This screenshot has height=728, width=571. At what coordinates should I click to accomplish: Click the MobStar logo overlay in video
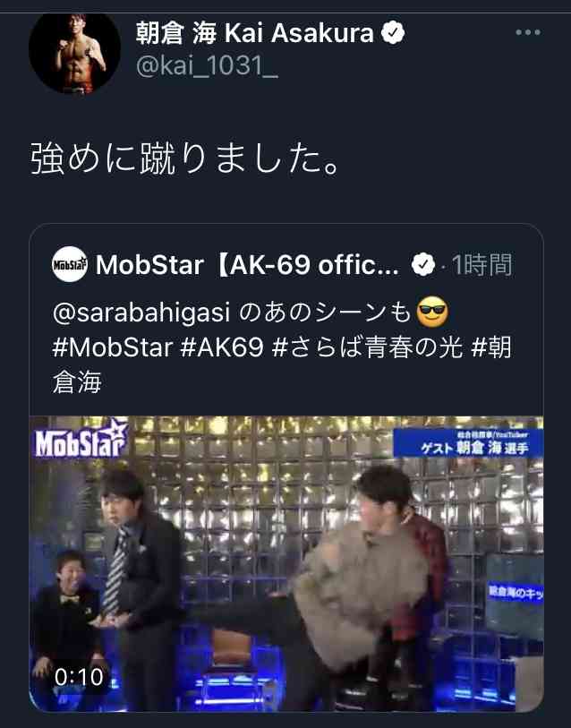[x=81, y=438]
